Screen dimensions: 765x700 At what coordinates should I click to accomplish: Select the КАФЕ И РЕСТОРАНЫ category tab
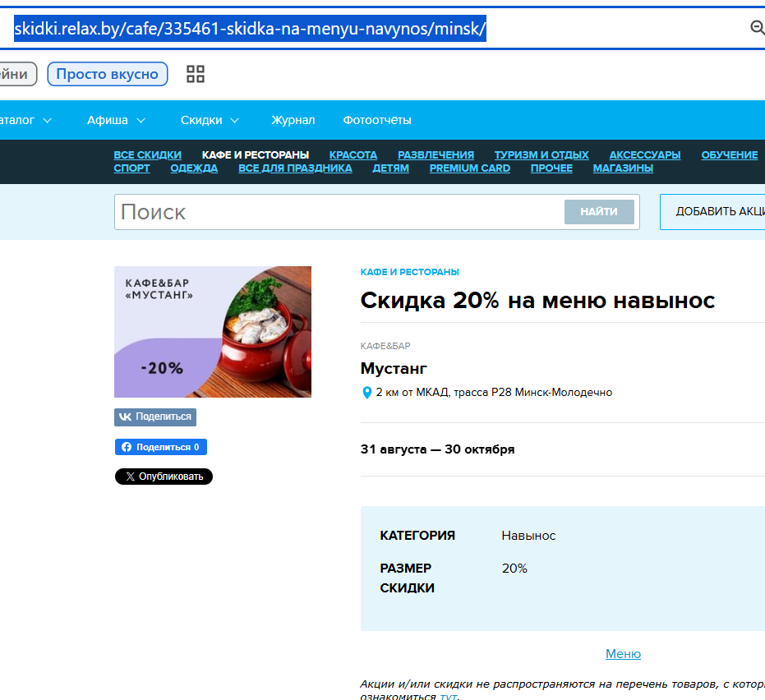(256, 155)
